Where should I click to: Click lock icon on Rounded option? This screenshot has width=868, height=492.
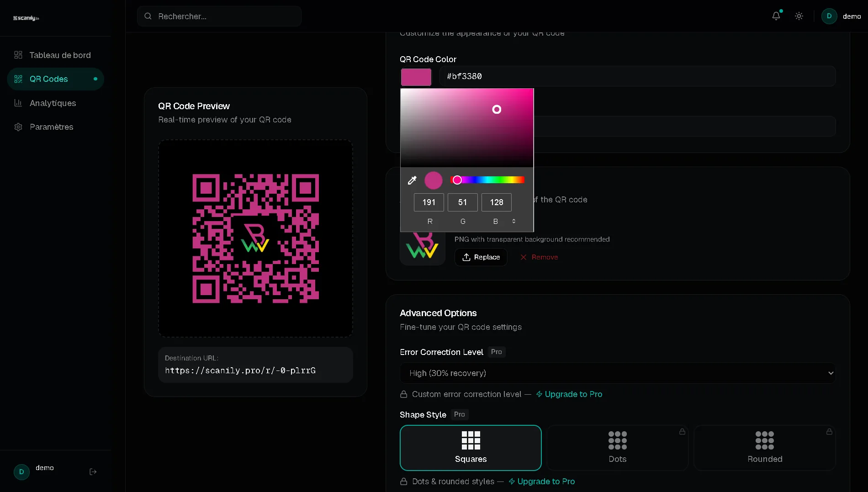click(829, 432)
